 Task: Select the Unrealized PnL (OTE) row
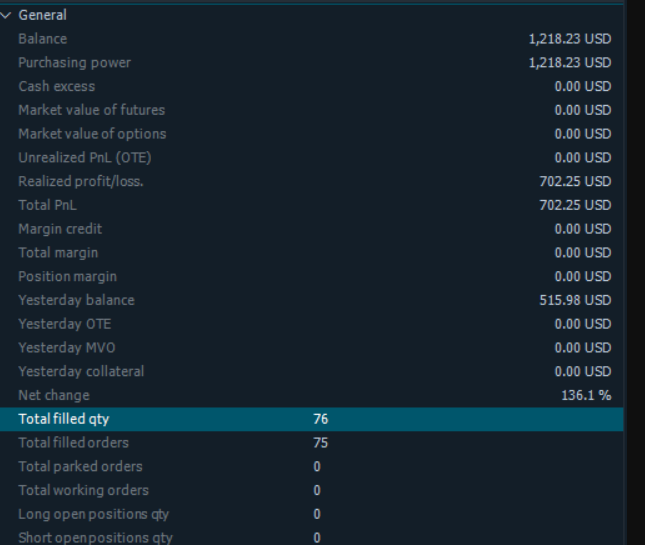312,158
